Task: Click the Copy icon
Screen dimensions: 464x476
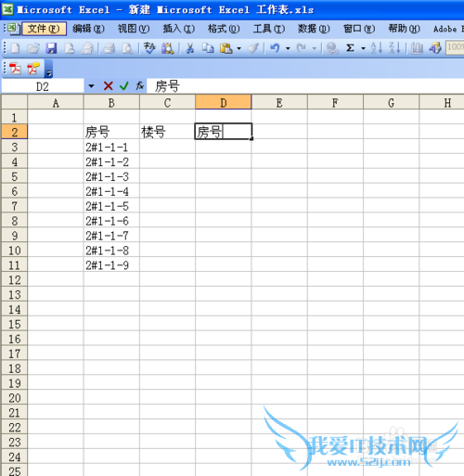Action: click(x=208, y=48)
